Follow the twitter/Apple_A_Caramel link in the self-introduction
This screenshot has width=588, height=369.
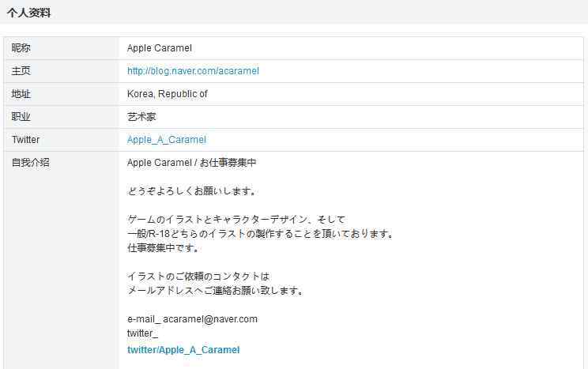click(x=183, y=350)
